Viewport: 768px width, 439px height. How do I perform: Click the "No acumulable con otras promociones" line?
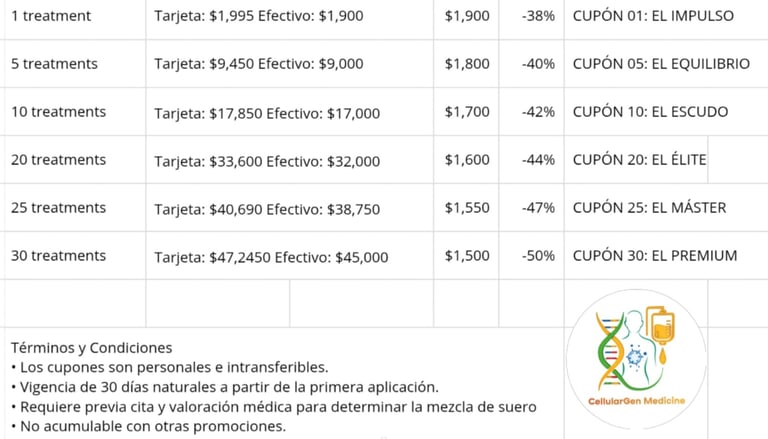148,426
